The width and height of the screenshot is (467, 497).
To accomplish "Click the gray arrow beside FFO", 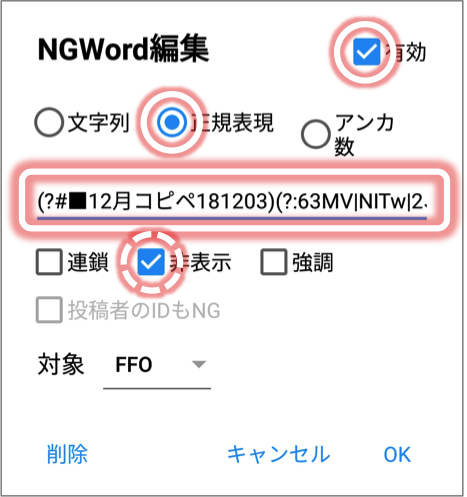I will (x=199, y=364).
